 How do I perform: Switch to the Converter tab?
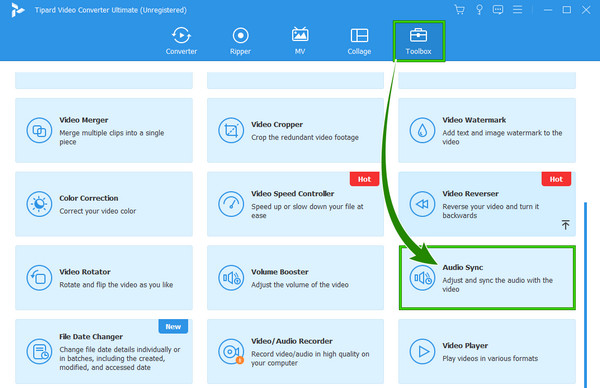pyautogui.click(x=181, y=41)
